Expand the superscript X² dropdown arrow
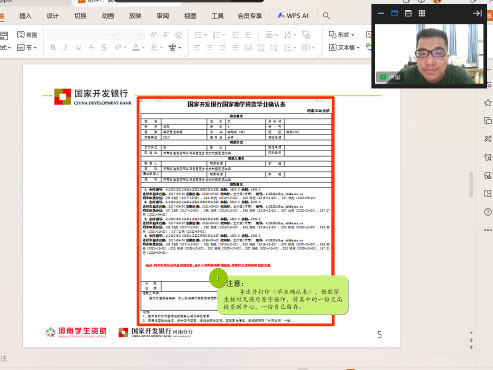This screenshot has width=493, height=370. 125,48
